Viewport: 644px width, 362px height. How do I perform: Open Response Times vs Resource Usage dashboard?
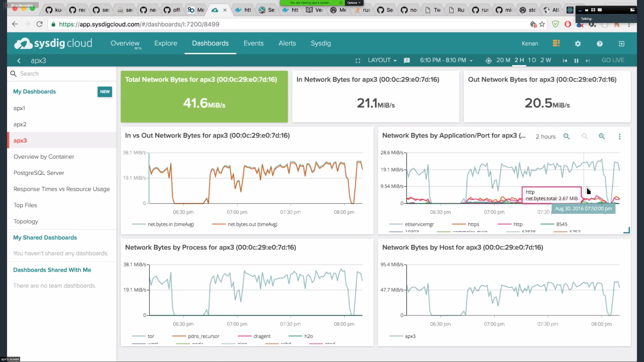62,189
